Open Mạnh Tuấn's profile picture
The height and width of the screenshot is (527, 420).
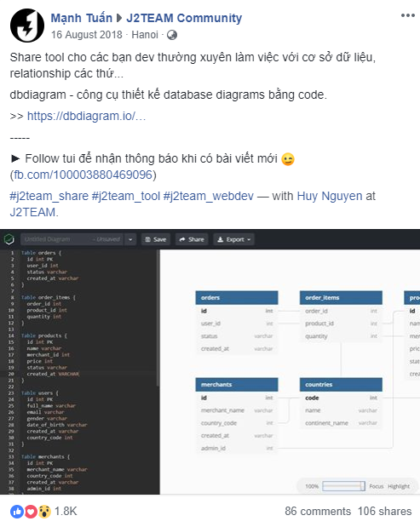[27, 26]
